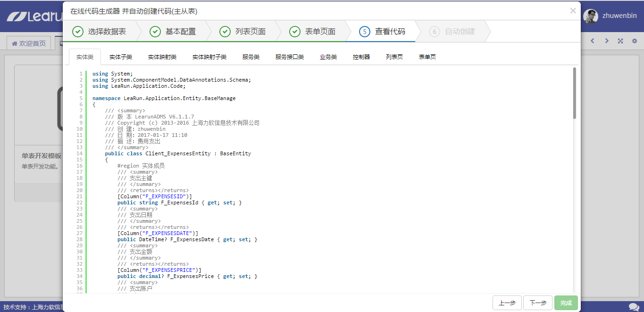This screenshot has height=312, width=644.
Task: Switch to 实体类 code tab
Action: 85,57
